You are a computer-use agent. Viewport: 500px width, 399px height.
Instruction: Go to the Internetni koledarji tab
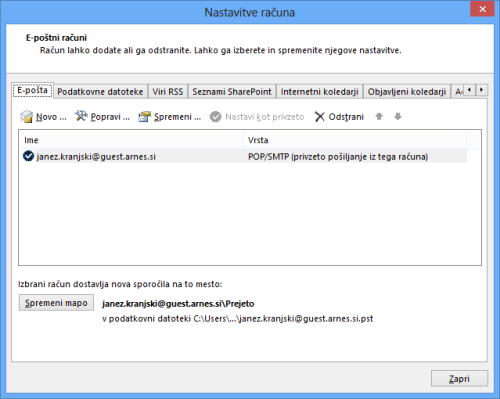coord(319,92)
